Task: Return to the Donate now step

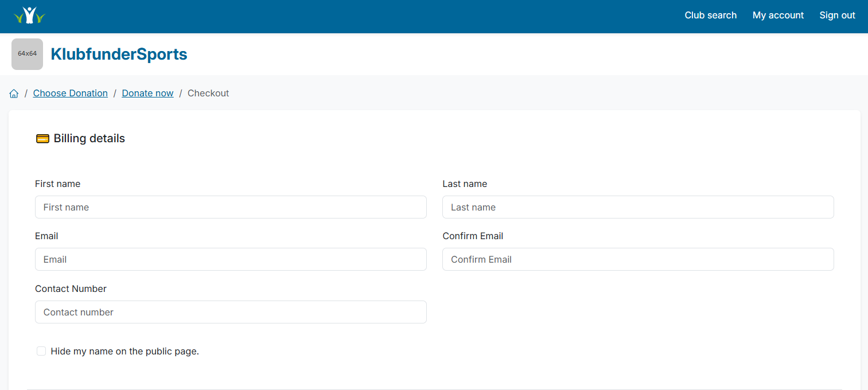Action: click(x=147, y=93)
